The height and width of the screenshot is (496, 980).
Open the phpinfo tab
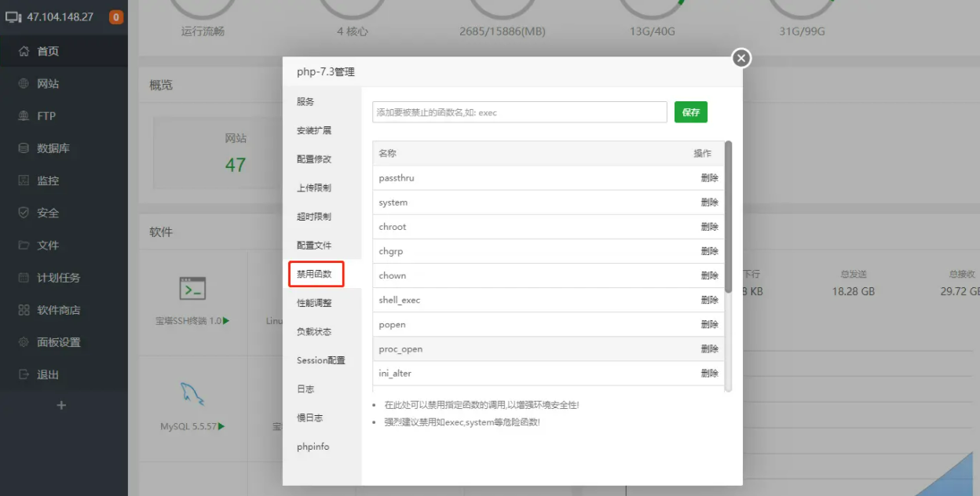313,447
